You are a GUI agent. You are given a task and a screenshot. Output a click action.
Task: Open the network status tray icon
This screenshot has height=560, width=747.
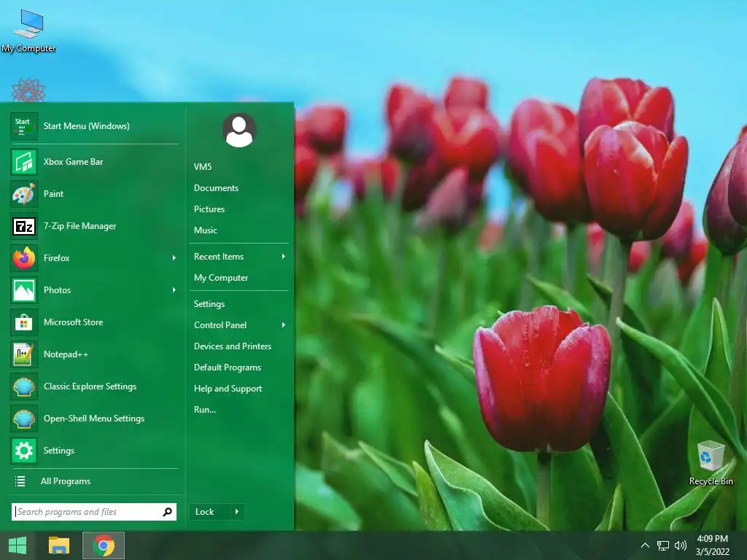point(662,545)
